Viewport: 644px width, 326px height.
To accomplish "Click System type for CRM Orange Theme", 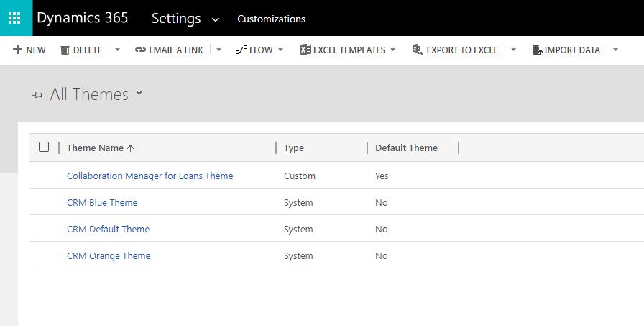I will pos(298,255).
